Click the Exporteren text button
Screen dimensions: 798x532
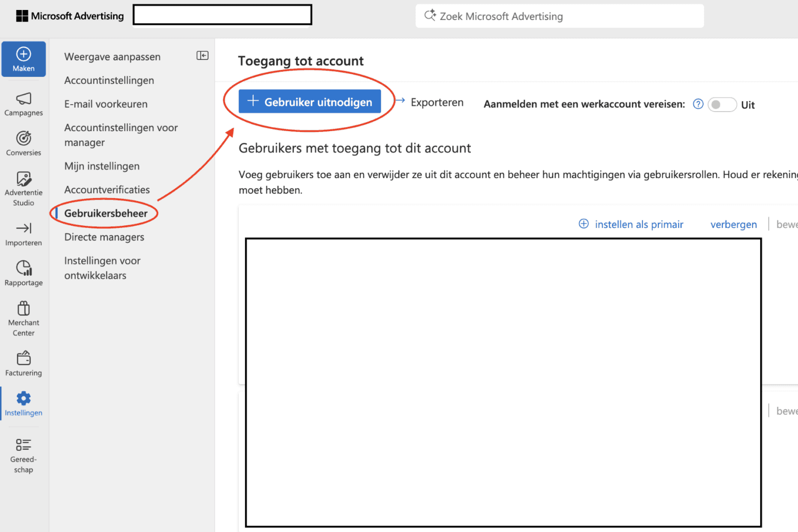point(437,103)
